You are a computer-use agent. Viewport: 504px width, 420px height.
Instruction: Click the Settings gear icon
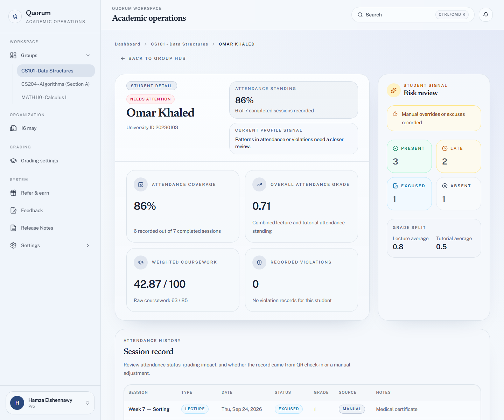(x=13, y=245)
